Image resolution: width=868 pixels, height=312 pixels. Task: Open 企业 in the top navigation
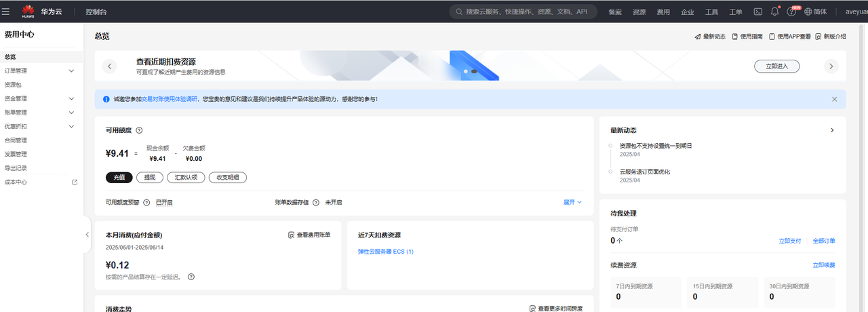click(688, 12)
